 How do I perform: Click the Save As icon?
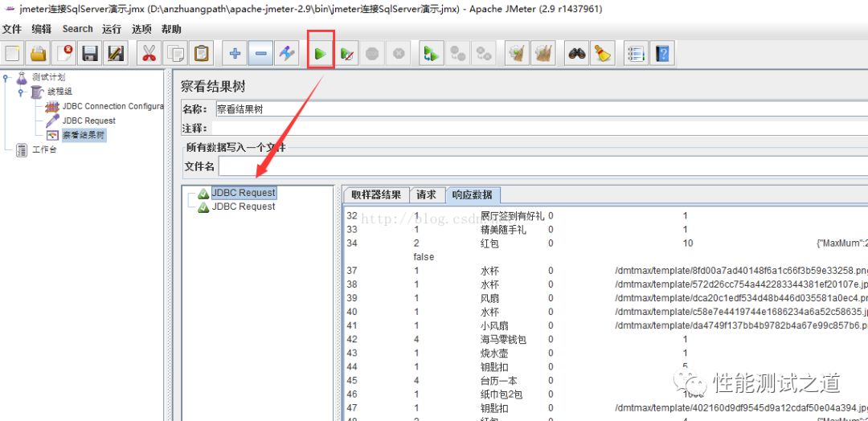coord(116,54)
